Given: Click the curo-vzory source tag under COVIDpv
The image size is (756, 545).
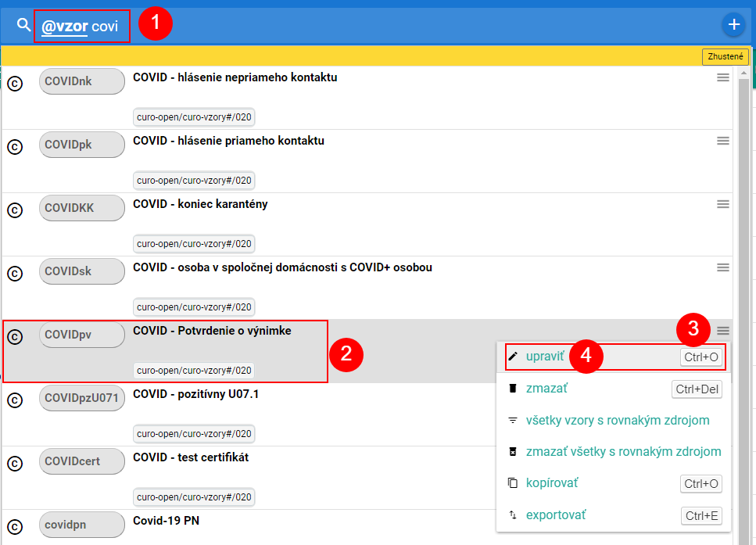Looking at the screenshot, I should [x=194, y=371].
